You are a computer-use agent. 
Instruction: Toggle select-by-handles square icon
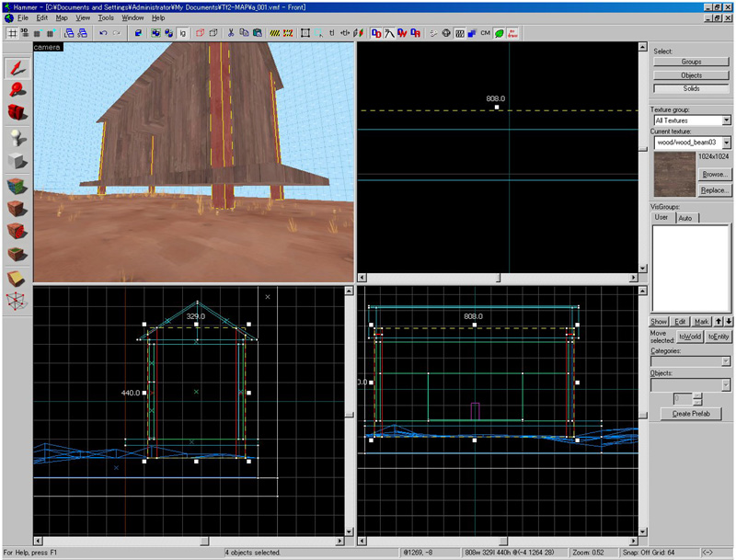[x=305, y=33]
